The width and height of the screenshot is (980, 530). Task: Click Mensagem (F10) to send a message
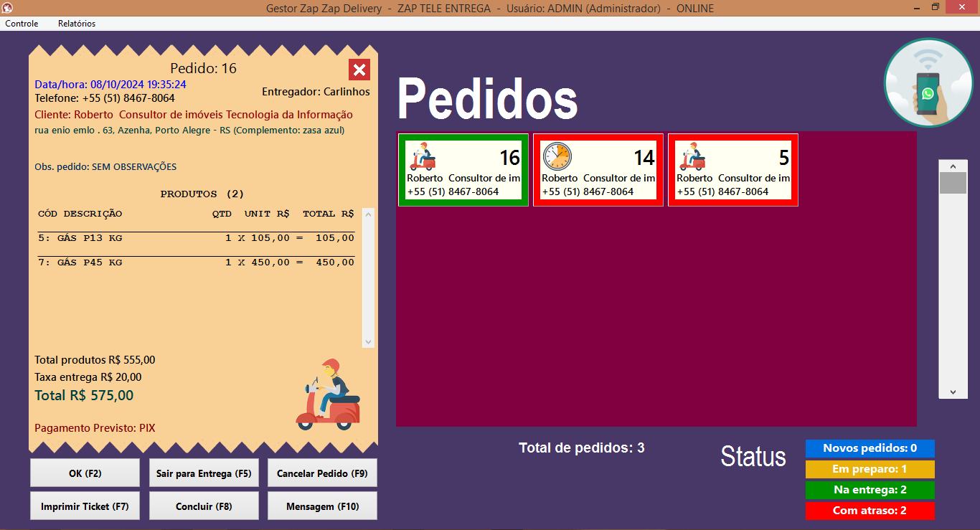coord(321,506)
